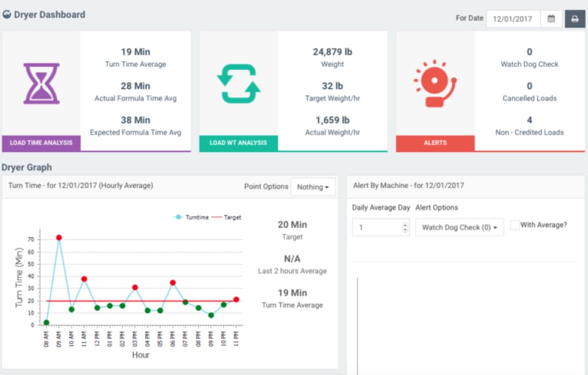
Task: Click the 38 Min Expected Formula Time value
Action: (x=135, y=120)
